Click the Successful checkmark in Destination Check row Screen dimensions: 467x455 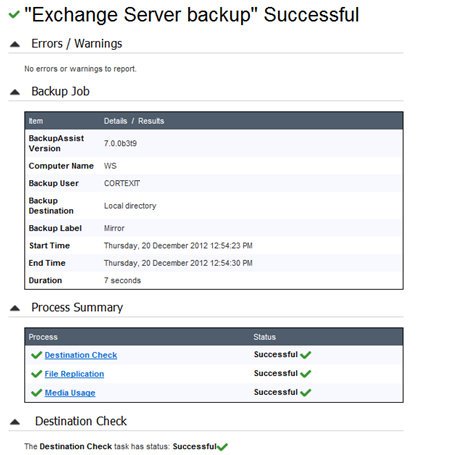(x=305, y=355)
